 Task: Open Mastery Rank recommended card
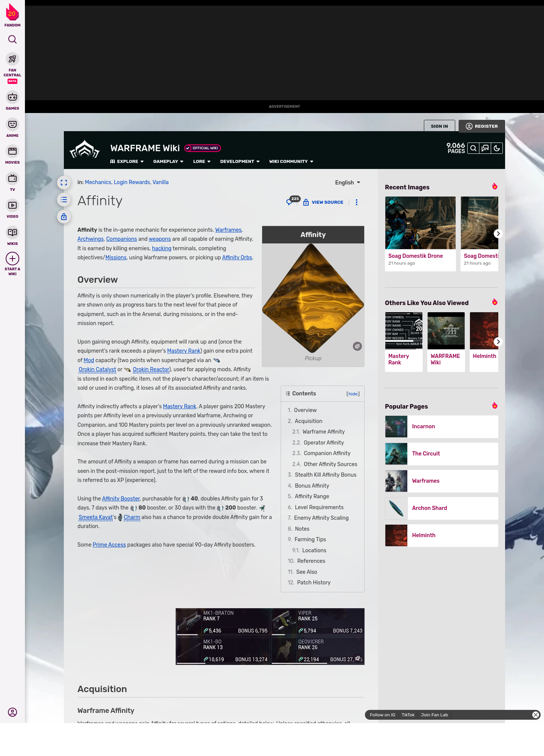point(404,342)
